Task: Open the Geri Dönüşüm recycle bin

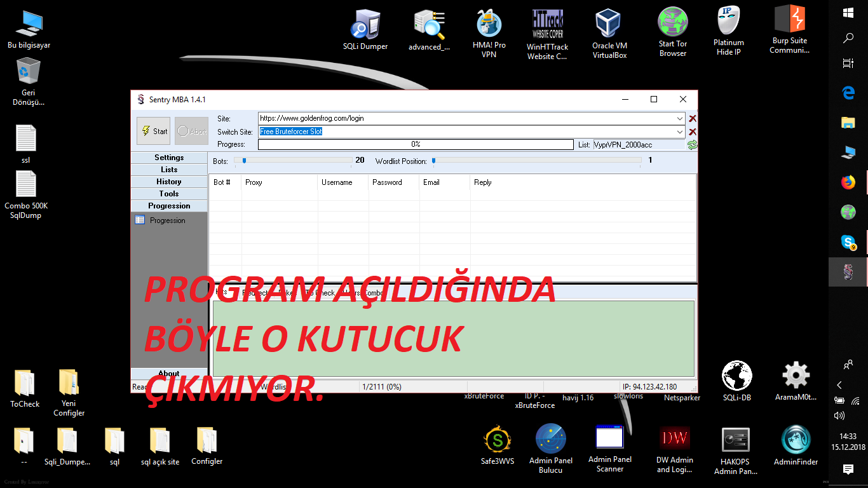Action: pos(29,82)
